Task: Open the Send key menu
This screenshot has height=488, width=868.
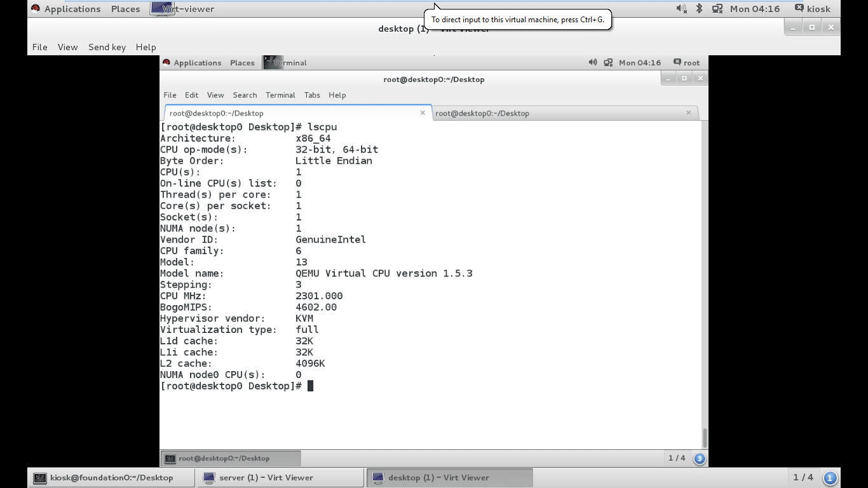Action: [107, 47]
